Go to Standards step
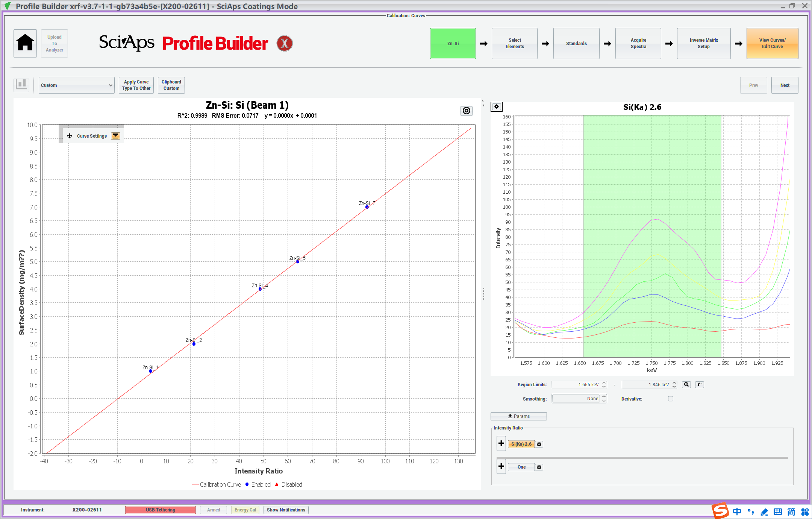Image resolution: width=812 pixels, height=519 pixels. click(x=576, y=43)
